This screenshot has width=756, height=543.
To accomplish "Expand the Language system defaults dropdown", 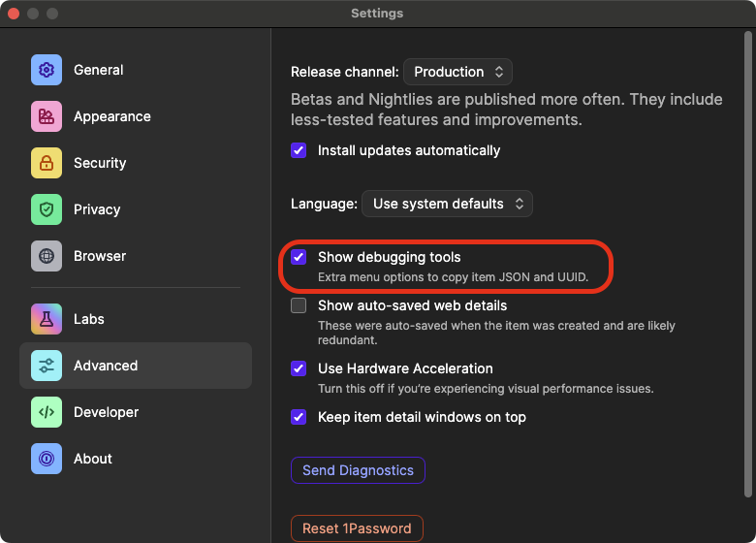I will 447,204.
